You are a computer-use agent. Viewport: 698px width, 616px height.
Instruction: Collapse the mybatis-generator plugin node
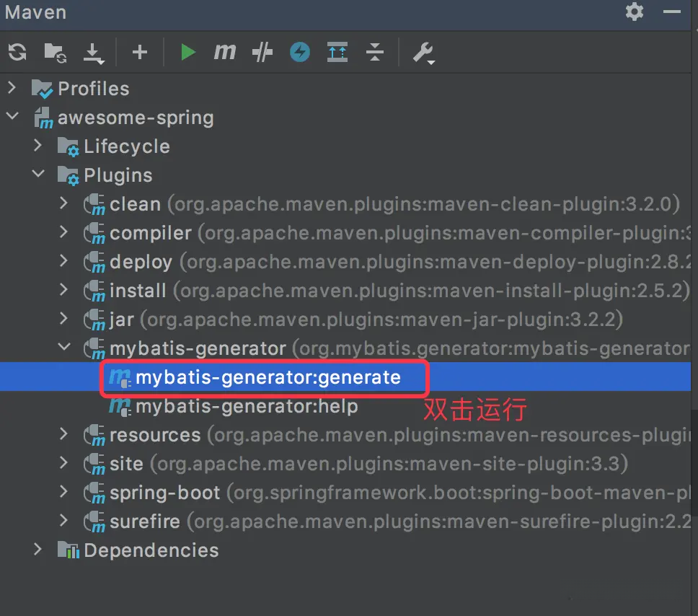pos(64,346)
